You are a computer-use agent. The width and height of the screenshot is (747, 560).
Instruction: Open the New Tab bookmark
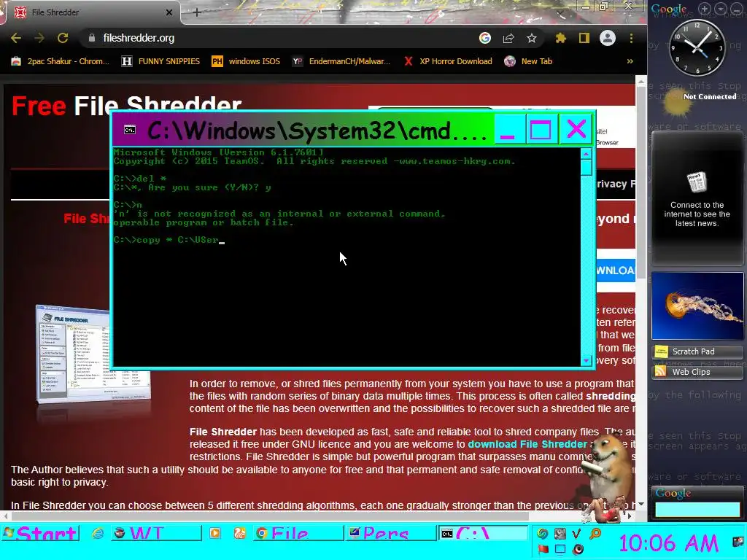coord(529,61)
